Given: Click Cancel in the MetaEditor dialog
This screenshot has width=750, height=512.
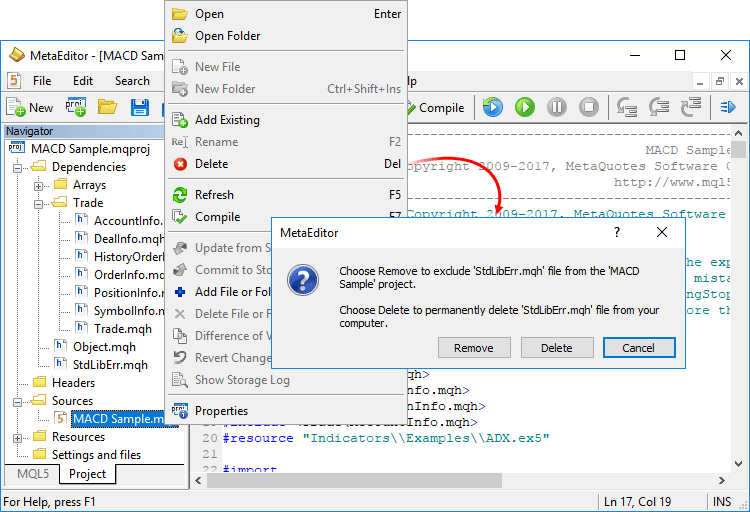Looking at the screenshot, I should coord(639,347).
